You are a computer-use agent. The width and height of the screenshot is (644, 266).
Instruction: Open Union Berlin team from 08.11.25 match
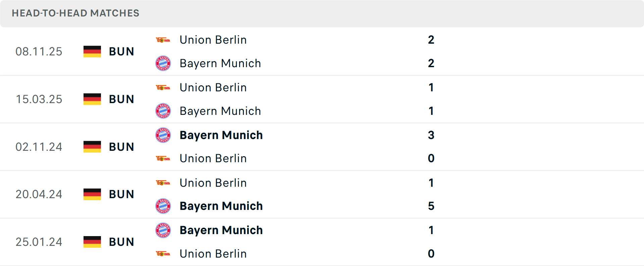213,40
